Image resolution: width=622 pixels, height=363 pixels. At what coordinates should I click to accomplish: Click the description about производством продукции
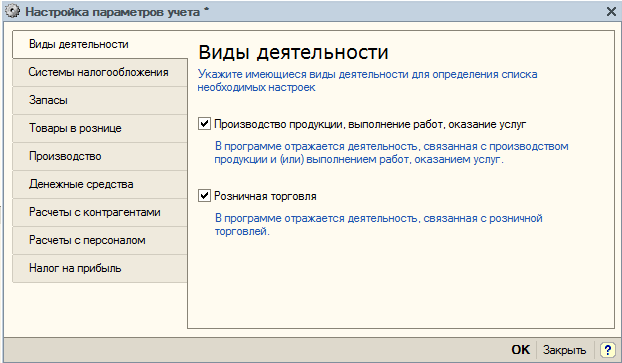(x=392, y=153)
